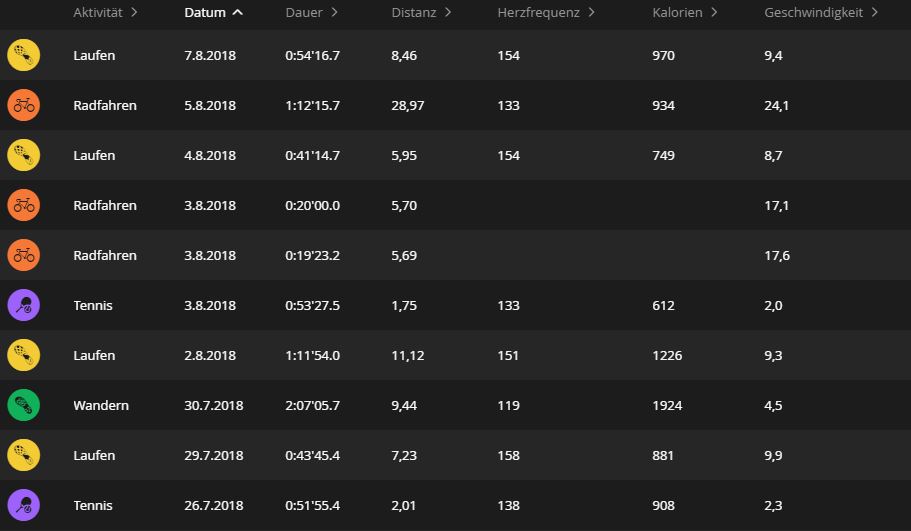Viewport: 911px width, 531px height.
Task: Click the running icon for 2.8.2018
Action: coord(24,356)
